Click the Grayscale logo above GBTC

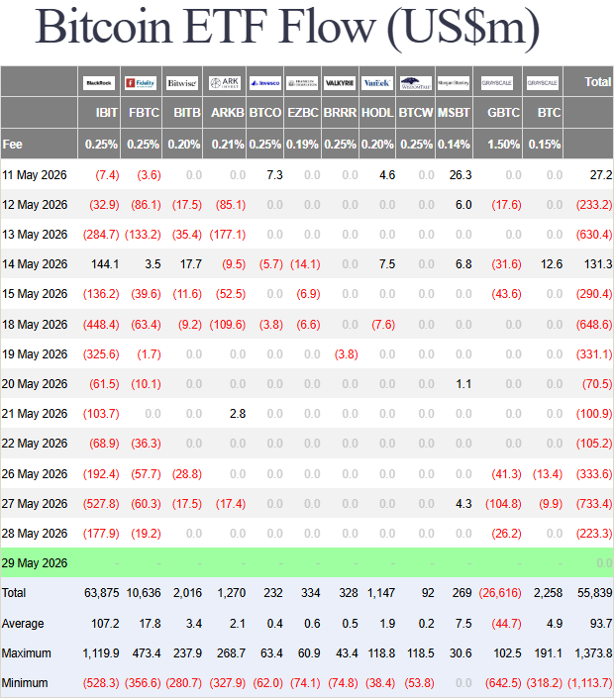(x=496, y=83)
